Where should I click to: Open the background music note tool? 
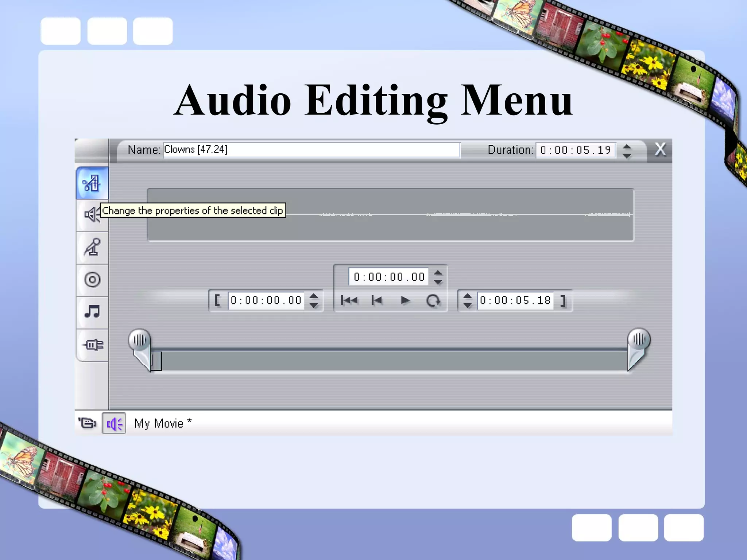point(92,312)
